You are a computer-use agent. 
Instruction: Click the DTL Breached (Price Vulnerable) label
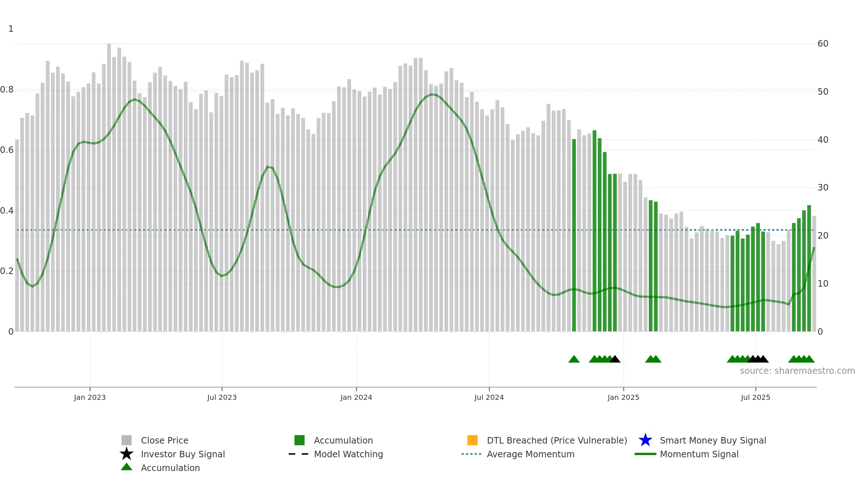557,440
